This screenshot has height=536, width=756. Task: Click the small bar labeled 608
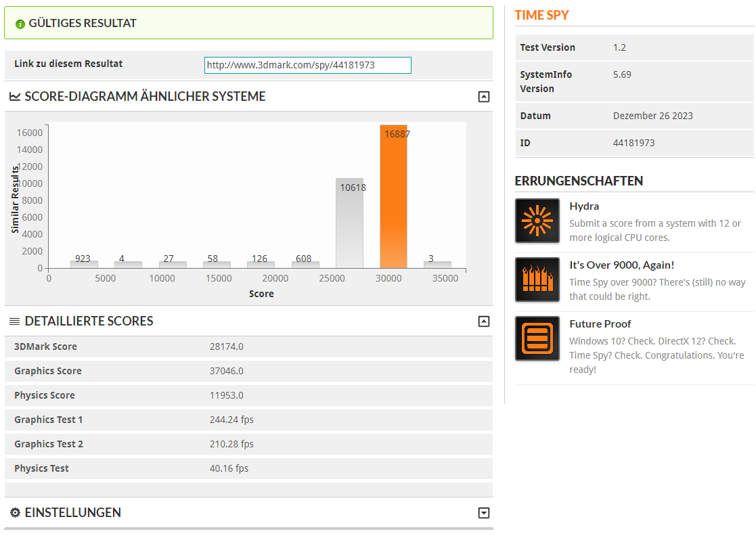[305, 264]
